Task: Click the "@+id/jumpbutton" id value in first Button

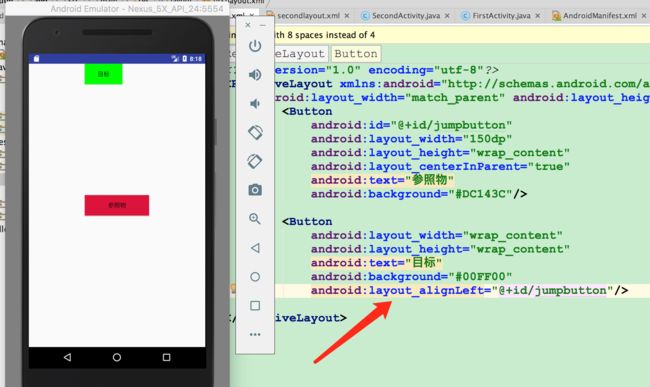Action: point(451,125)
